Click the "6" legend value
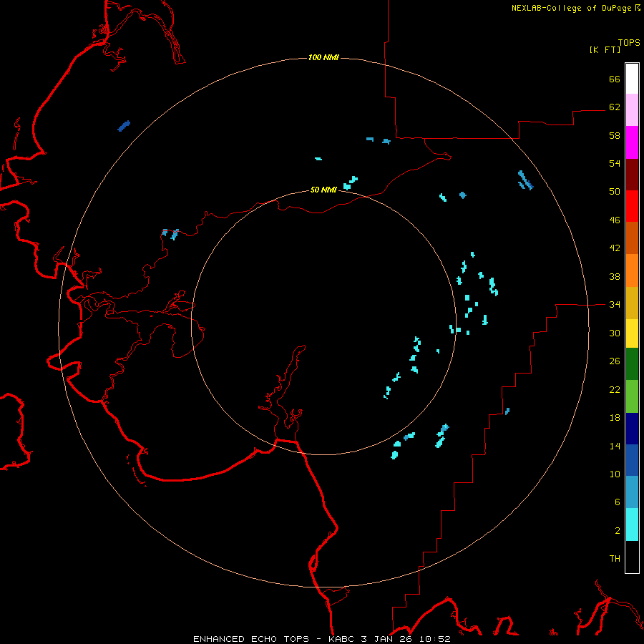Screen dimensions: 644x644 pyautogui.click(x=618, y=502)
